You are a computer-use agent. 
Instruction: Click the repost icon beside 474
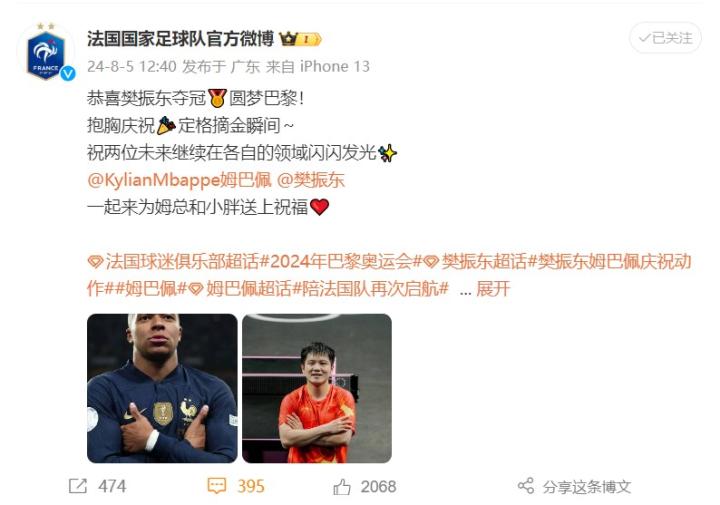pos(78,486)
